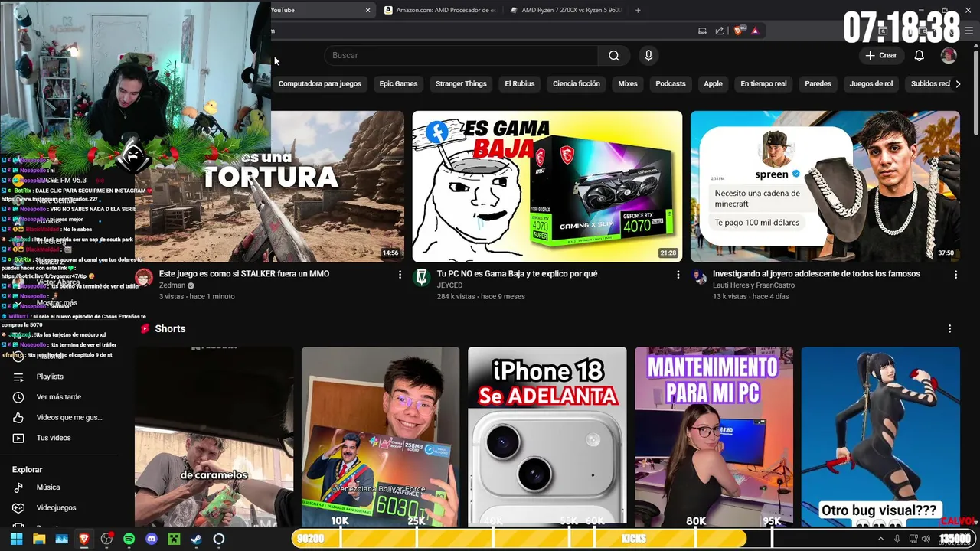This screenshot has height=551, width=980.
Task: Select 'Mixes' filter chip
Action: (x=628, y=83)
